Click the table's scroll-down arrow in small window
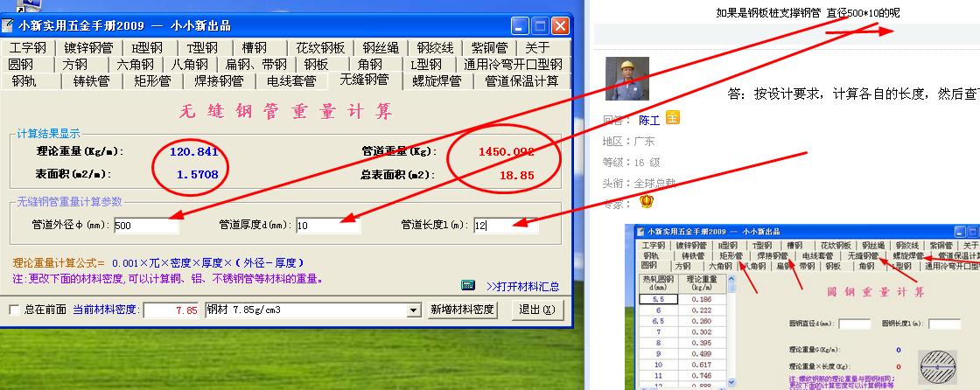The width and height of the screenshot is (980, 390). point(731,381)
